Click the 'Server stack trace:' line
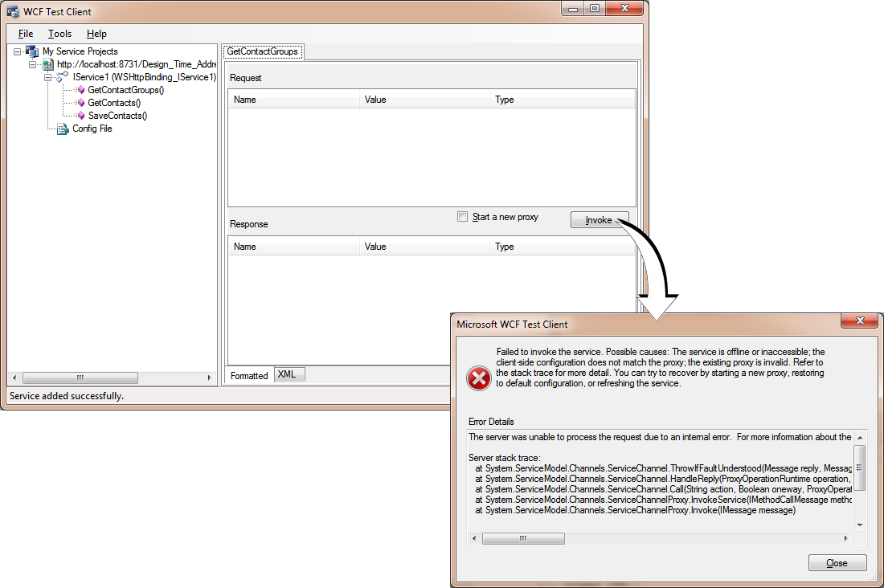The image size is (884, 588). [505, 458]
